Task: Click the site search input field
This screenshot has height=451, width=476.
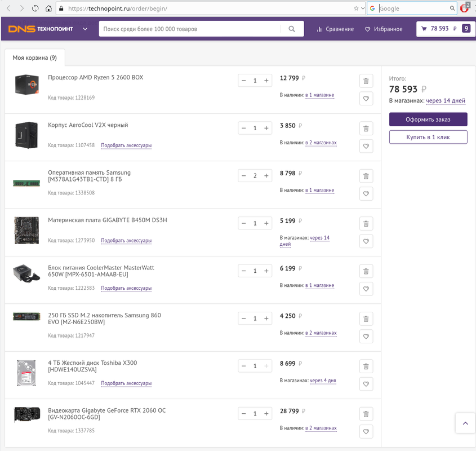Action: pyautogui.click(x=190, y=29)
